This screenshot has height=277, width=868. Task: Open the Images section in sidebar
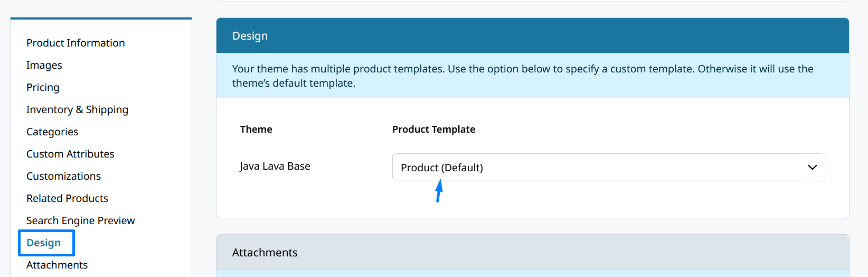click(44, 65)
